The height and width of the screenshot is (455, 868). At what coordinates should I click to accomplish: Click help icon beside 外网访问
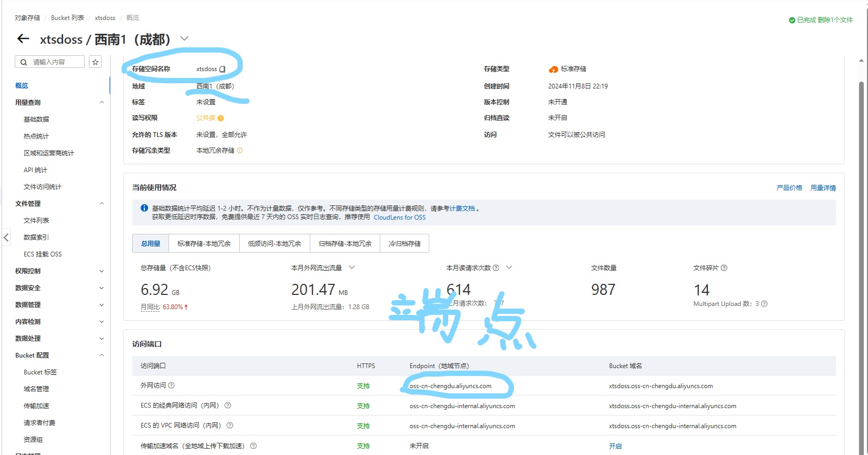171,385
